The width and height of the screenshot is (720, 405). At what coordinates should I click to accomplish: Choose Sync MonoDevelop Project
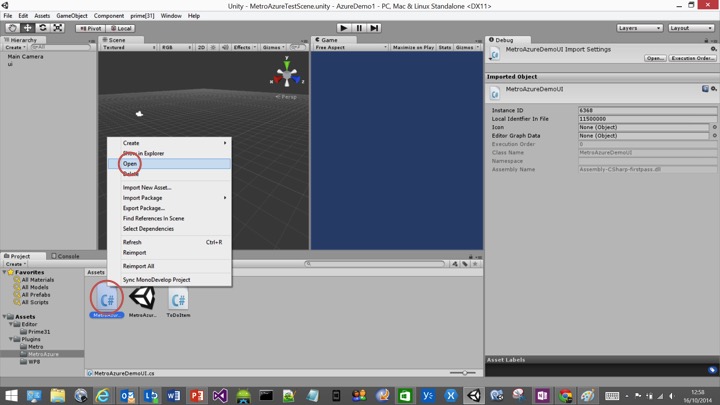(169, 280)
